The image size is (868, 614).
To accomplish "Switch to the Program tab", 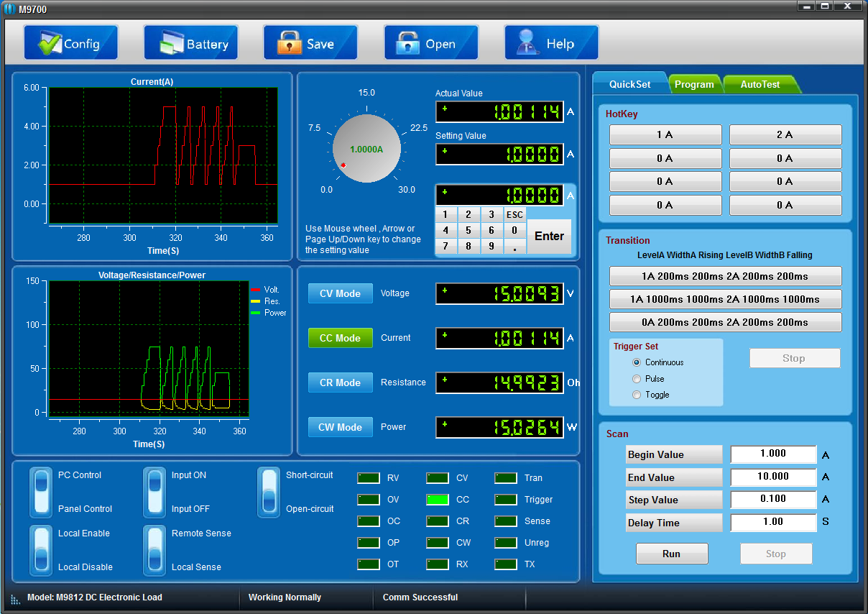I will 695,83.
